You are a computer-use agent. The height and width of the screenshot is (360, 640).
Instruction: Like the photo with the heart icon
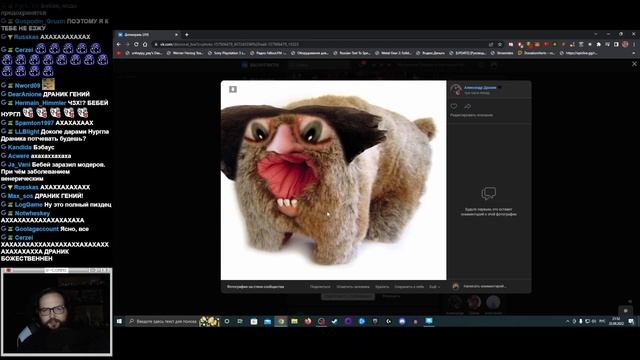tap(454, 106)
